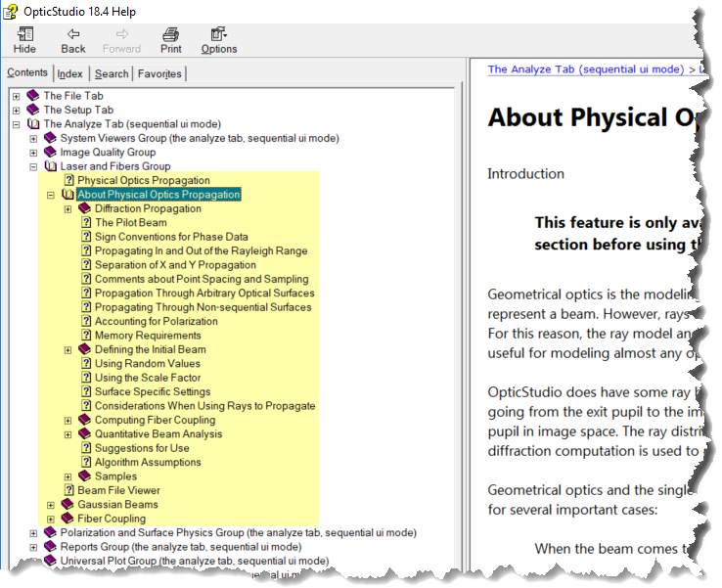Expand Image Quality Group node

pos(33,153)
